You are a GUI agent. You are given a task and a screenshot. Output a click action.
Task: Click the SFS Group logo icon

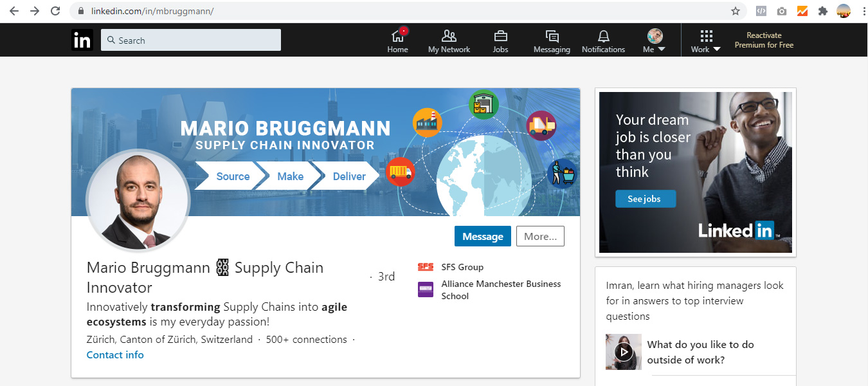[426, 267]
